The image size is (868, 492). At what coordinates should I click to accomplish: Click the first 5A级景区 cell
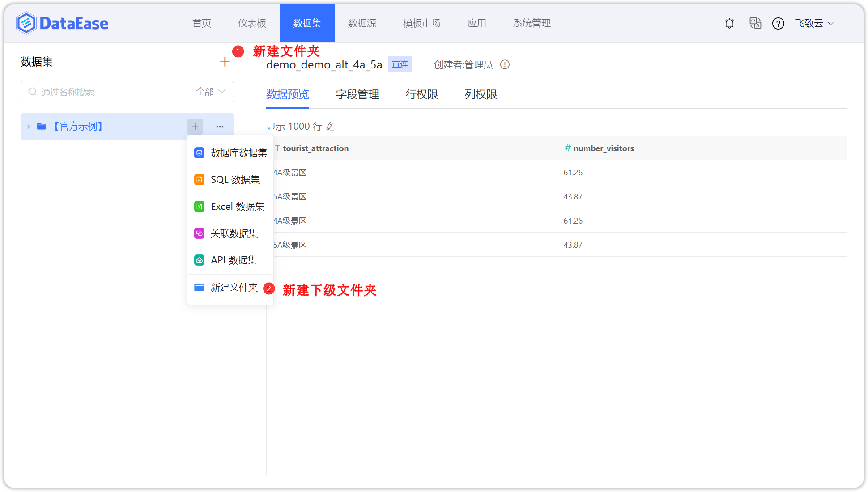tap(415, 196)
